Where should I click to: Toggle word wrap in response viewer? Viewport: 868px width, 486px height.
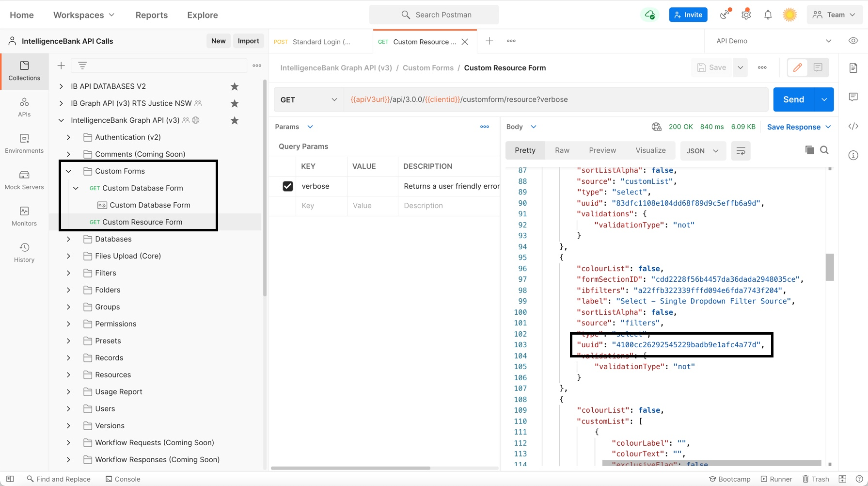pos(741,151)
